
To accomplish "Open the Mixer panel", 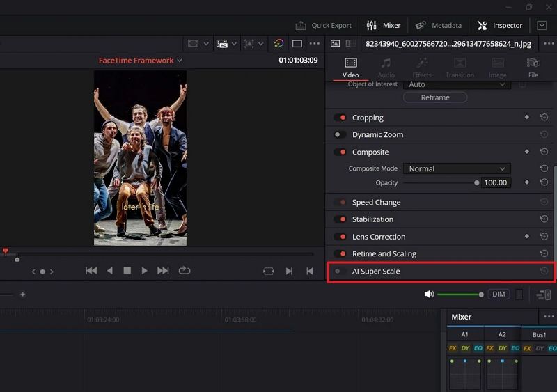I will 384,25.
